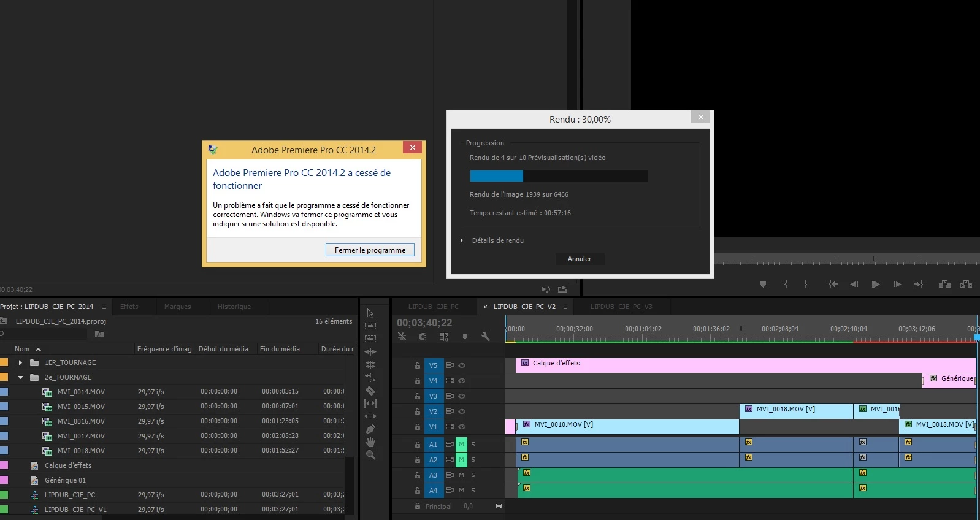The image size is (980, 520).
Task: Select MVI_0016.MOV in the project list
Action: [81, 421]
